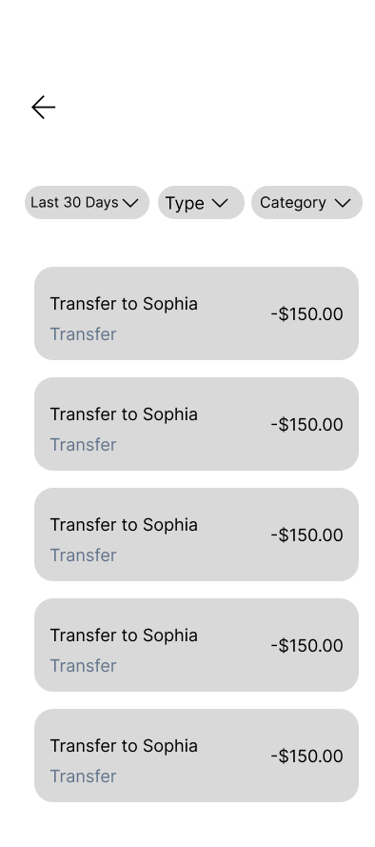The width and height of the screenshot is (375, 847).
Task: Select the -$150.00 amount on the last transaction
Action: pyautogui.click(x=307, y=756)
